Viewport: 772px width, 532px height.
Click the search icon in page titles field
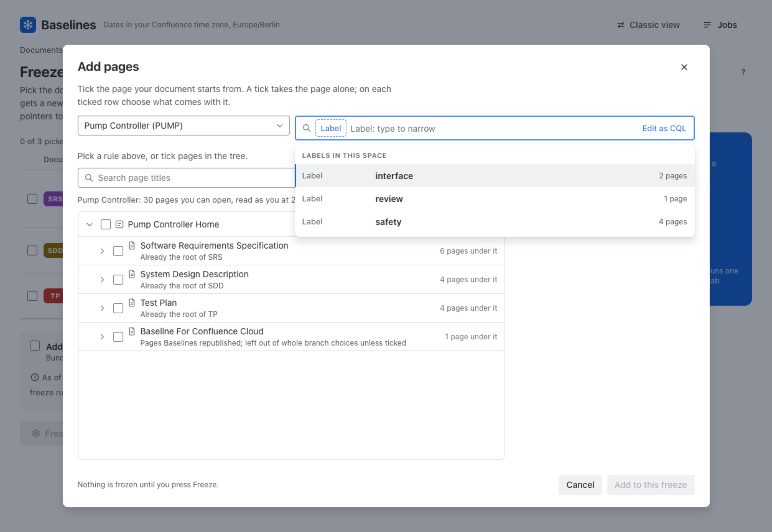click(89, 178)
